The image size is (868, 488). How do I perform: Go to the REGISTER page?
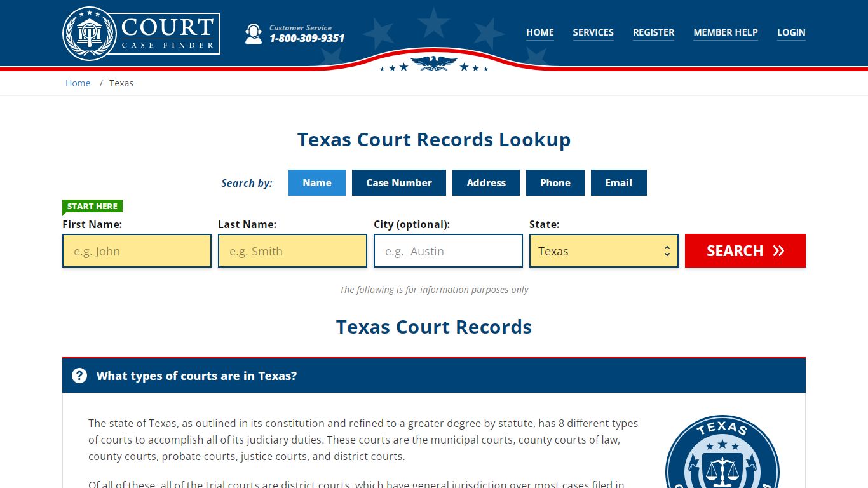click(653, 32)
